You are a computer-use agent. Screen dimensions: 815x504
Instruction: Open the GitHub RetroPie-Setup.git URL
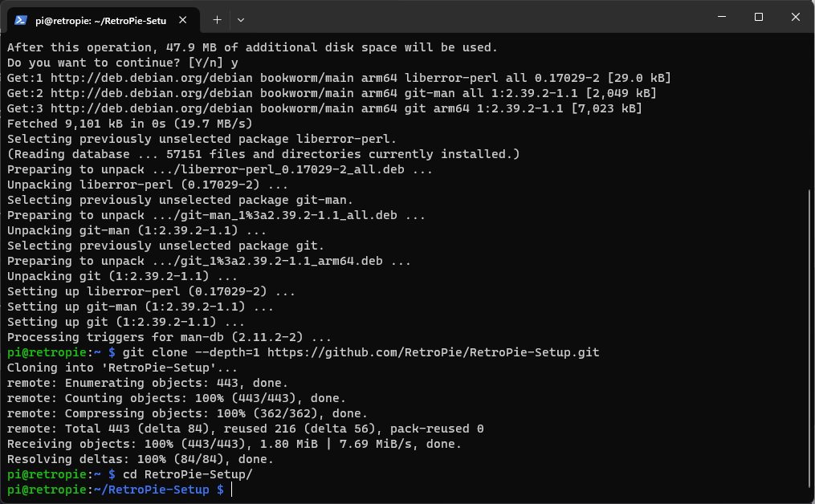pos(433,352)
